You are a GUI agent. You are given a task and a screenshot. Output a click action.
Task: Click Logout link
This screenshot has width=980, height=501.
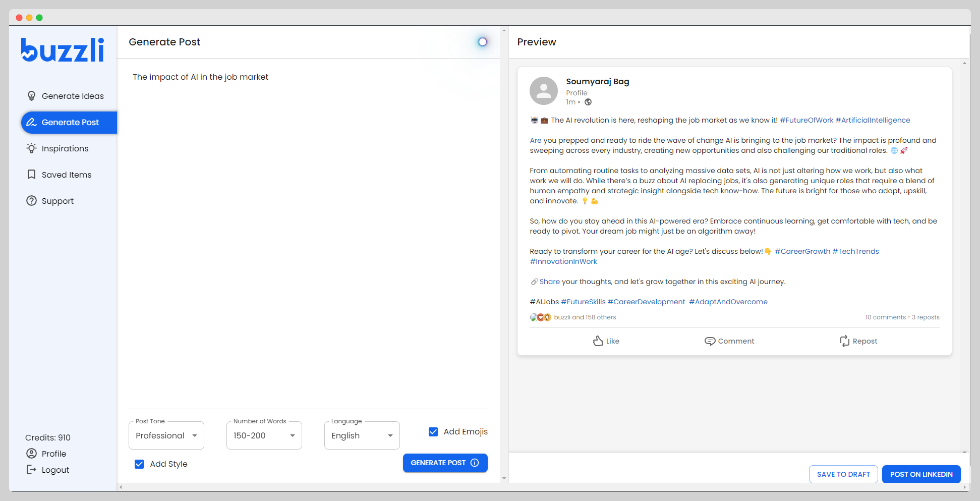point(55,470)
